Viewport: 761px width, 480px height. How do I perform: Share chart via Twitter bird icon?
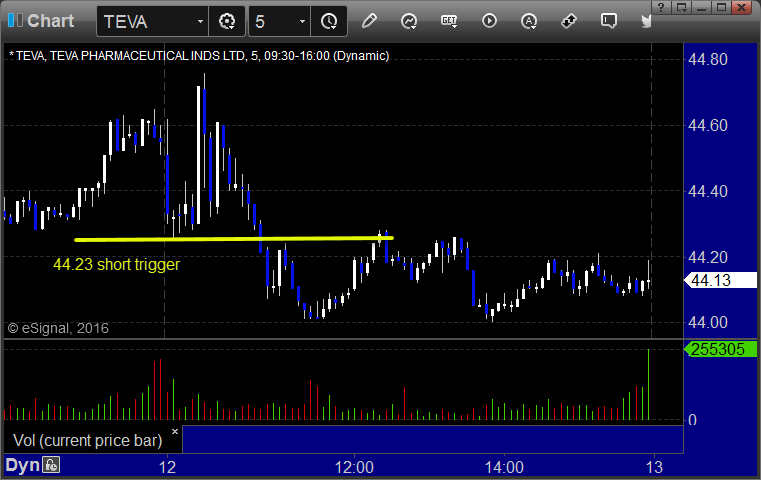point(647,20)
